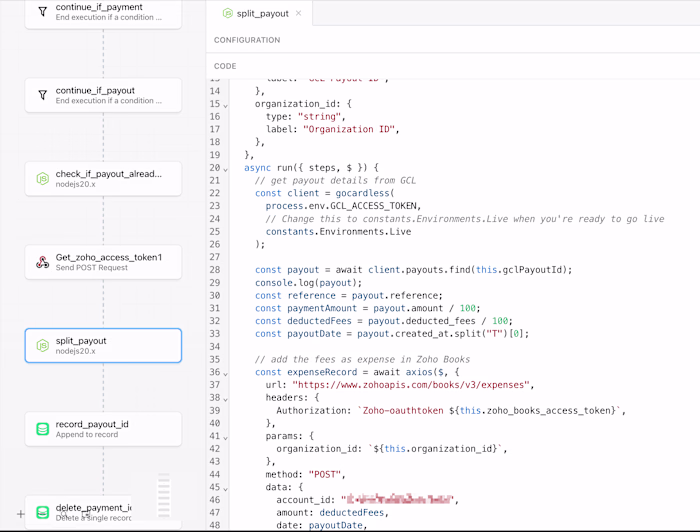Screen dimensions: 700x532
Task: Select the continue_if_payout workflow step
Action: tap(103, 95)
